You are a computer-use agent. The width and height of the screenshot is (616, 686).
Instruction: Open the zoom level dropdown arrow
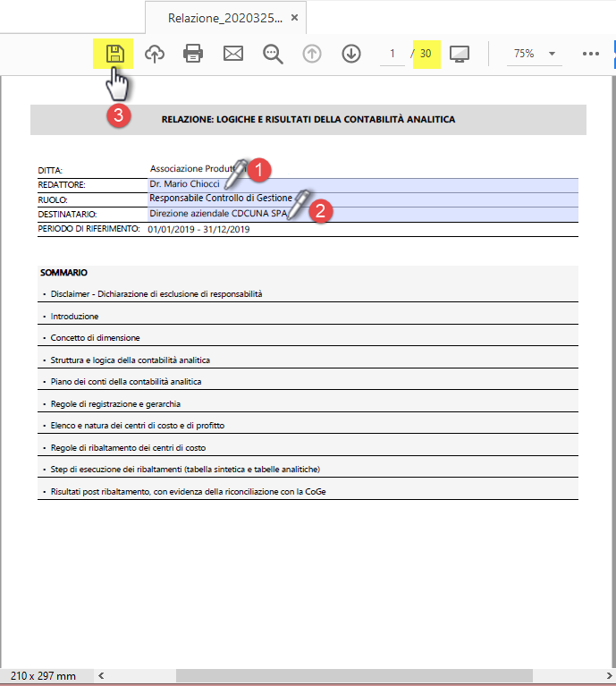pos(553,54)
